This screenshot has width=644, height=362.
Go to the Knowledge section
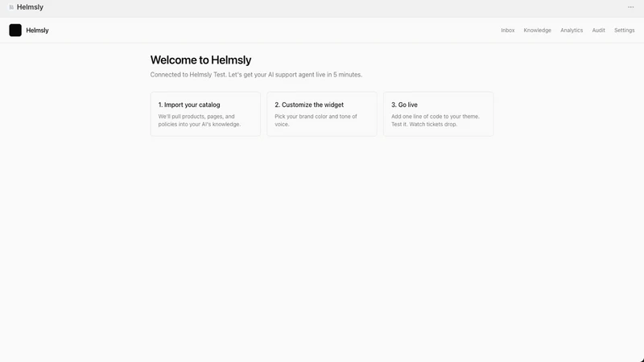pyautogui.click(x=537, y=30)
